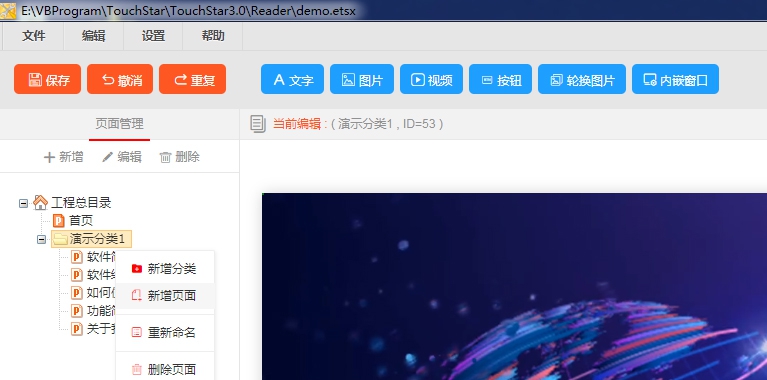Insert text with the 文字 button
The width and height of the screenshot is (767, 380).
(x=292, y=79)
